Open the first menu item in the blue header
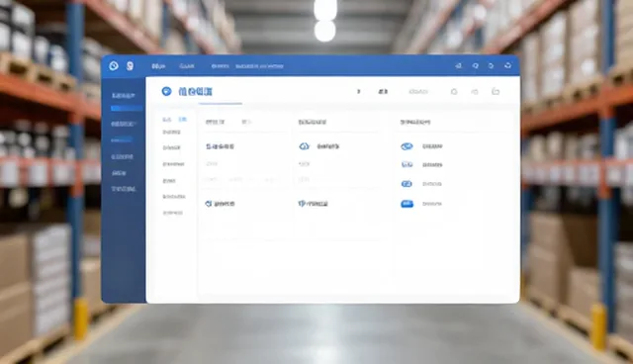Viewport: 633px width, 364px height. coord(158,66)
